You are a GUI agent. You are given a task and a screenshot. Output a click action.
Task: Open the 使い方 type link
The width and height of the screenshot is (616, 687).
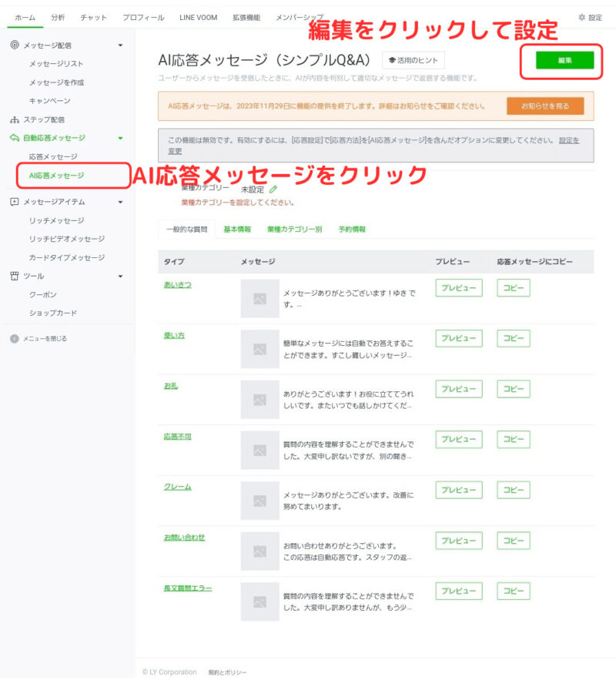coord(174,336)
